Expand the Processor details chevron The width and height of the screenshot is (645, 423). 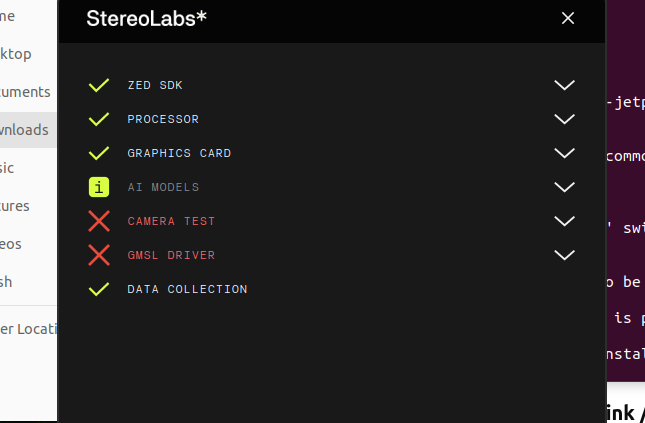565,119
